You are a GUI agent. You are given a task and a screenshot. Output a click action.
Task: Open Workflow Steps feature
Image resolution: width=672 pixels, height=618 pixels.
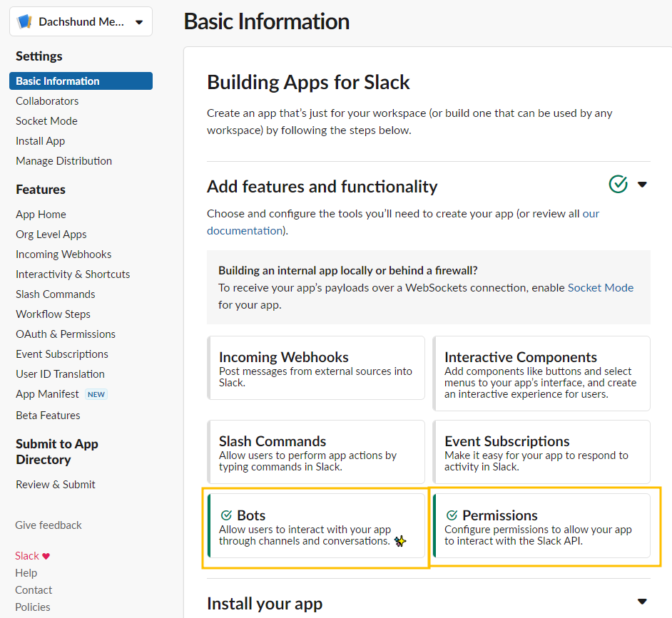click(x=53, y=314)
